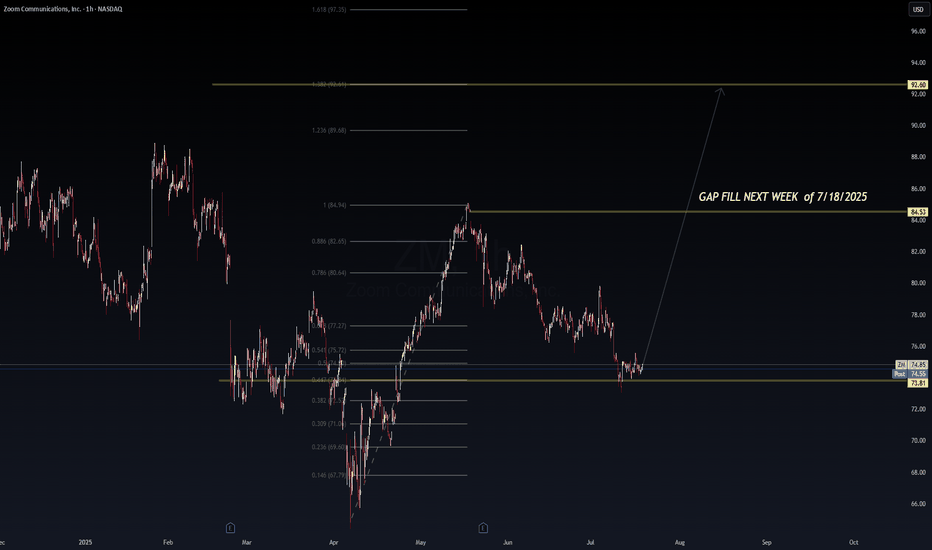Click the 1.236 (89.68) Fibonacci level label
This screenshot has width=932, height=550.
pyautogui.click(x=329, y=130)
